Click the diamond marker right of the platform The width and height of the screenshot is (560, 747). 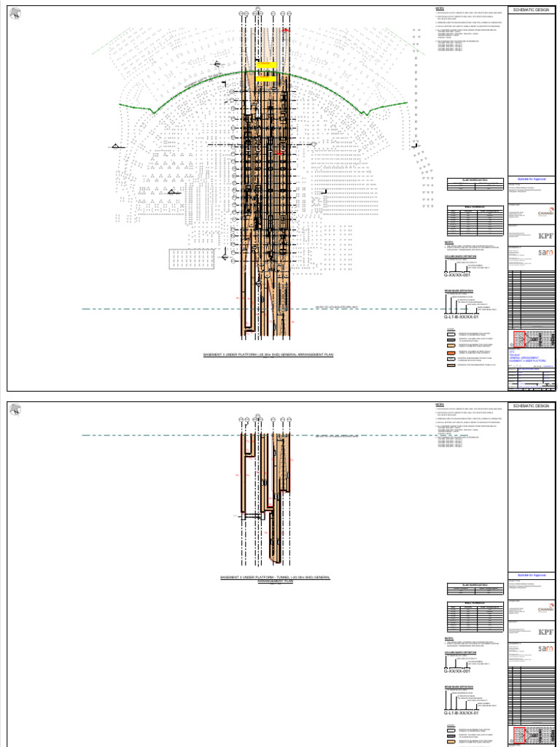pyautogui.click(x=314, y=144)
